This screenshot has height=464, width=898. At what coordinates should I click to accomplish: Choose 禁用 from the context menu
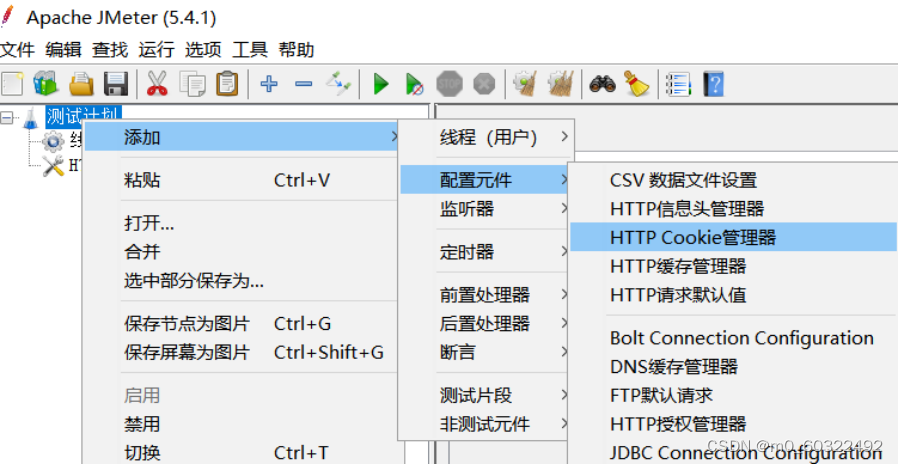coord(241,424)
